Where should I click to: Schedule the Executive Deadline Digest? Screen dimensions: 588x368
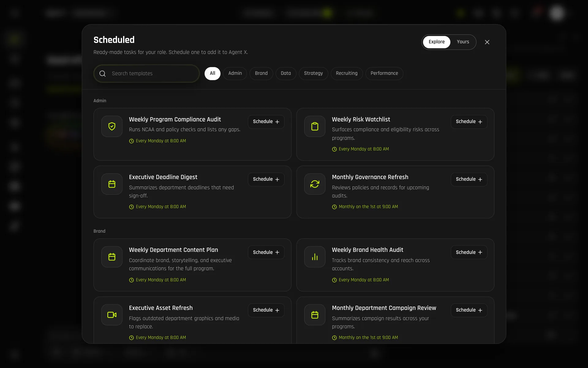266,179
